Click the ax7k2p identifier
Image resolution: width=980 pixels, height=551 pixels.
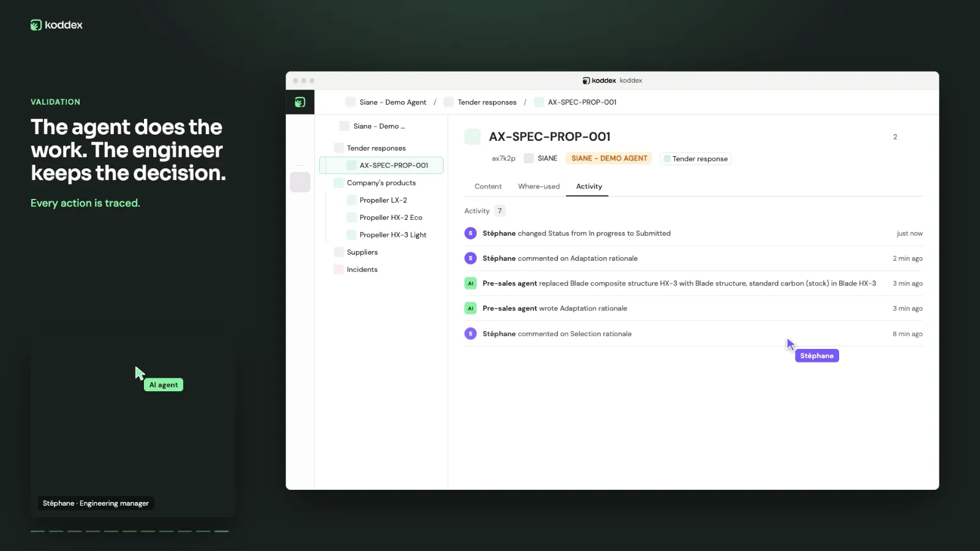pos(503,159)
